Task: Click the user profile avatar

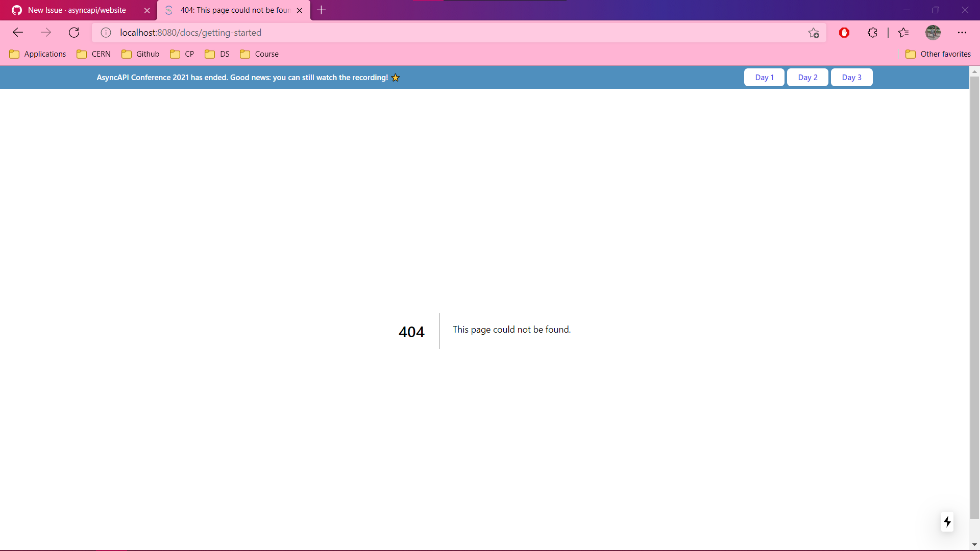Action: [933, 33]
